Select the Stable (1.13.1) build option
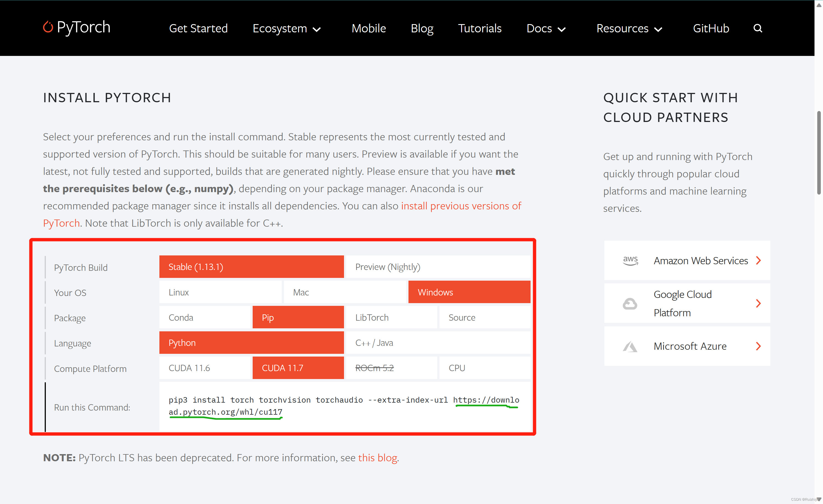 tap(252, 267)
